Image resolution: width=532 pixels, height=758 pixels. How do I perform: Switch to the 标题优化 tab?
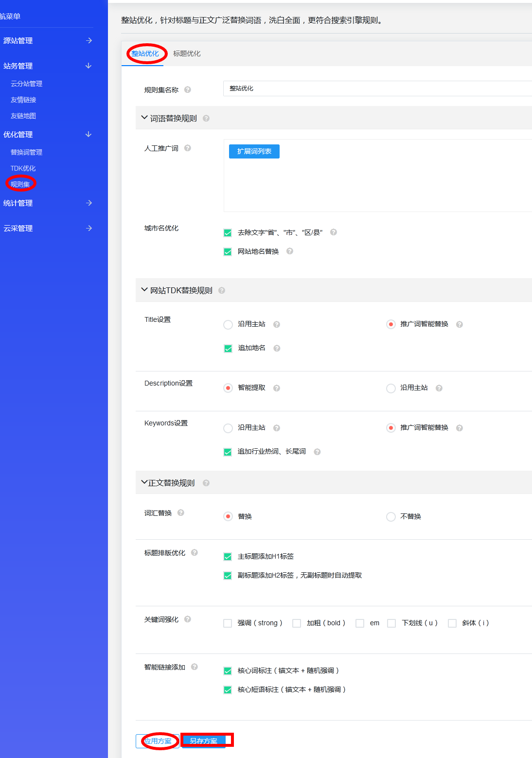[187, 53]
